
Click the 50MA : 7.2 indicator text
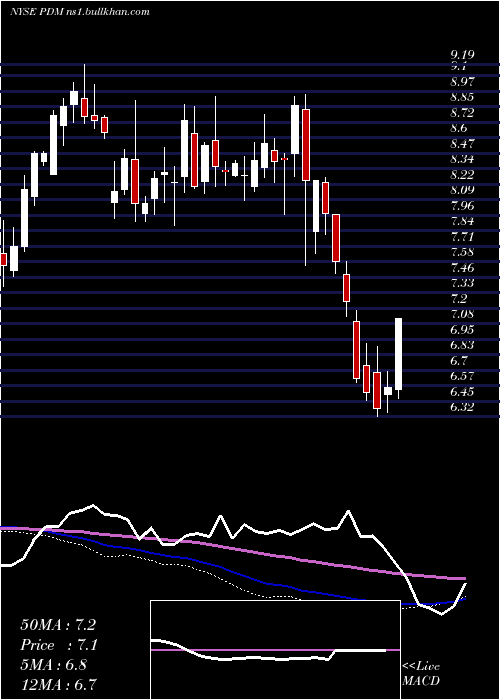tap(58, 625)
